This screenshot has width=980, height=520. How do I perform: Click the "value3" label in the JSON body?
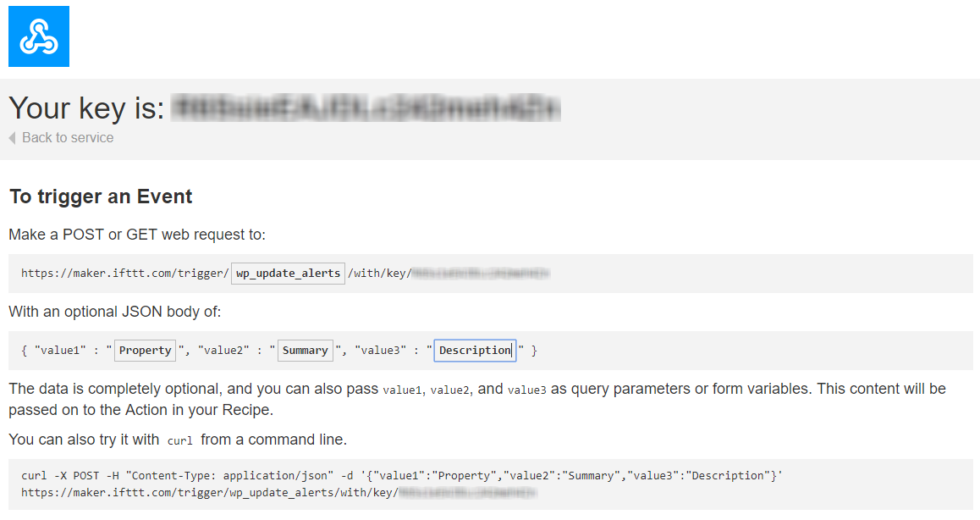(381, 351)
